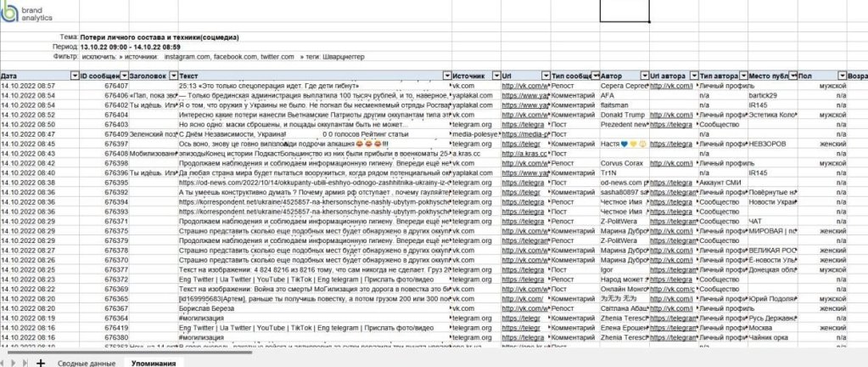Viewport: 868px width, 367px height.
Task: Add a new sheet with plus button
Action: coord(40,361)
